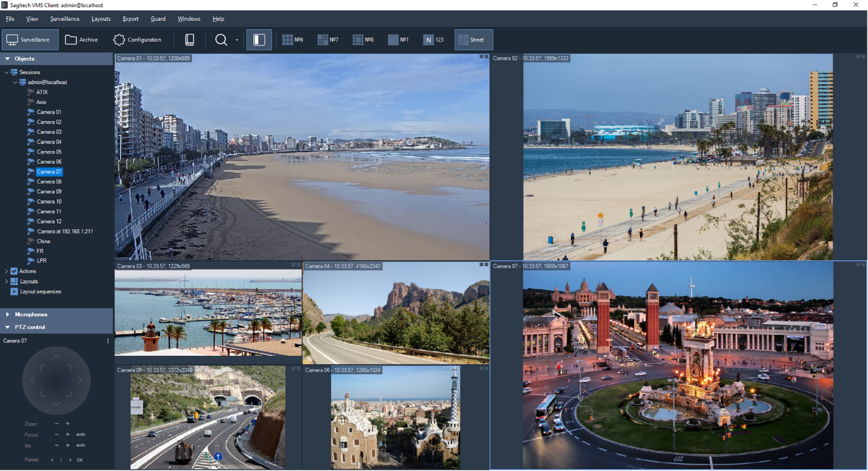The width and height of the screenshot is (868, 471).
Task: Toggle auto iris in PTZ control
Action: pos(80,445)
